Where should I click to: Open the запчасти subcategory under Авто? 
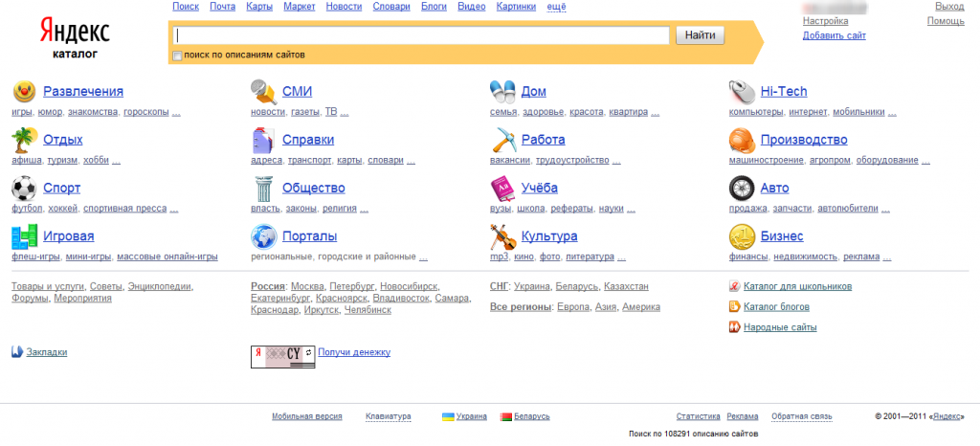pos(791,209)
